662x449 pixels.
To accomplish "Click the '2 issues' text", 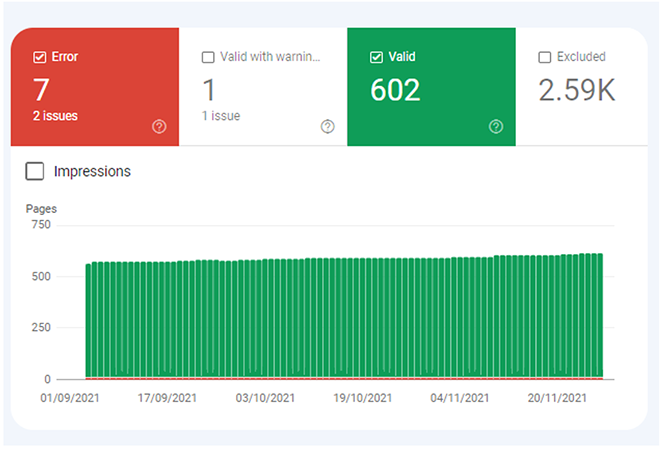I will point(56,116).
